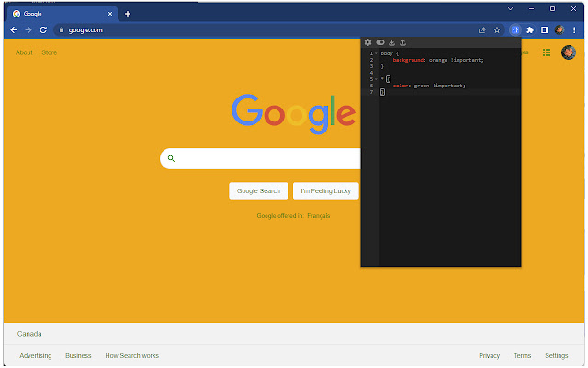
Task: Reload the current page
Action: coord(43,30)
